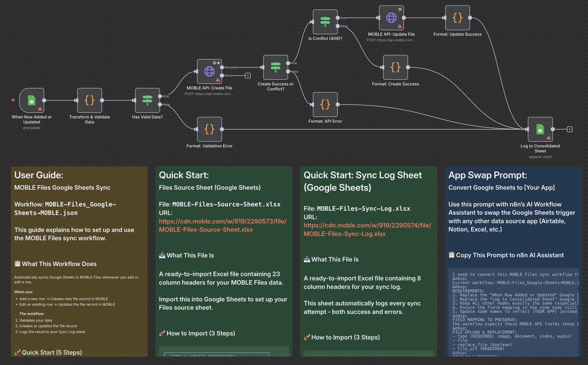Screen dimensions: 588x365
Task: Open the MOBLE API: Update File node
Action: click(391, 18)
